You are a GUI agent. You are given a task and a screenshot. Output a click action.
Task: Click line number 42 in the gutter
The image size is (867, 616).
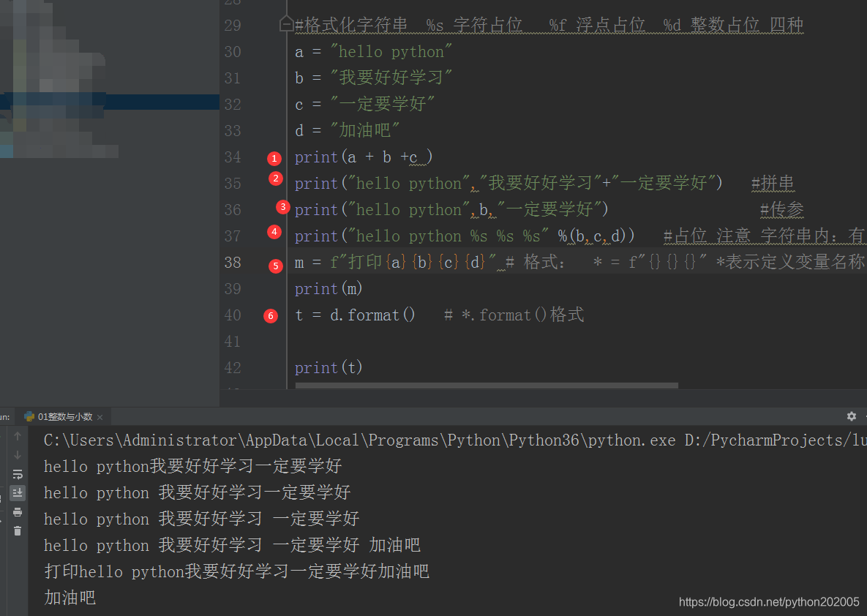click(x=233, y=368)
